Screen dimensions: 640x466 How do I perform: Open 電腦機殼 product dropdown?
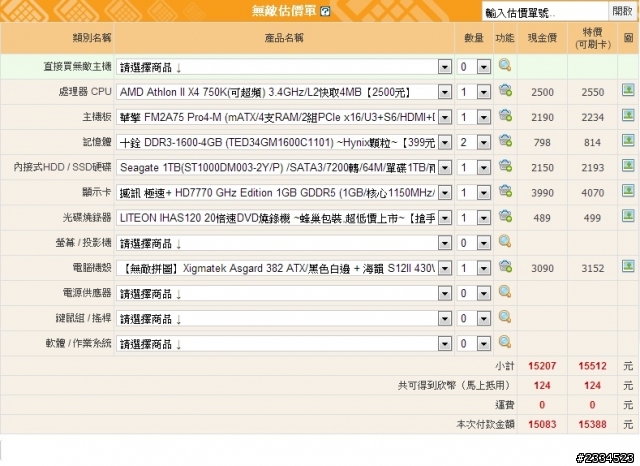[284, 269]
